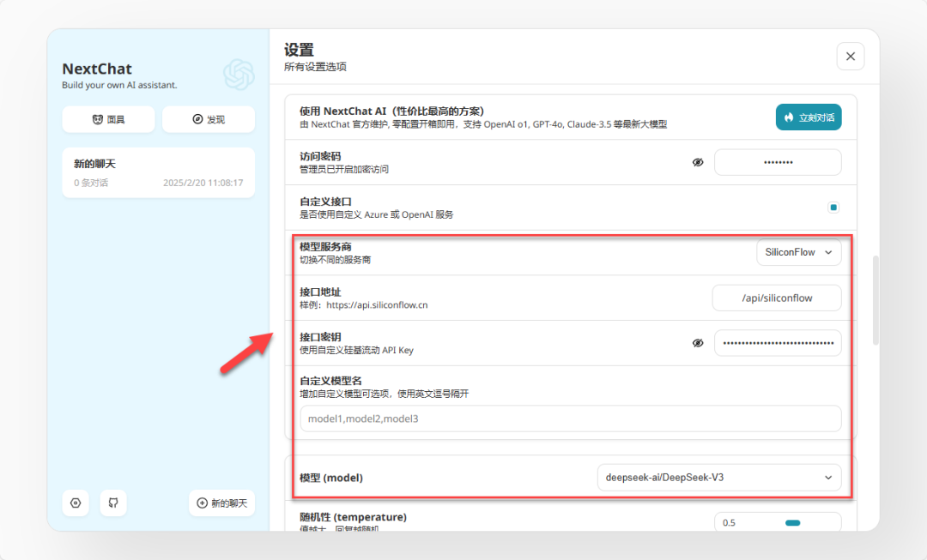
Task: Click the 访问密码 password field
Action: tap(778, 162)
